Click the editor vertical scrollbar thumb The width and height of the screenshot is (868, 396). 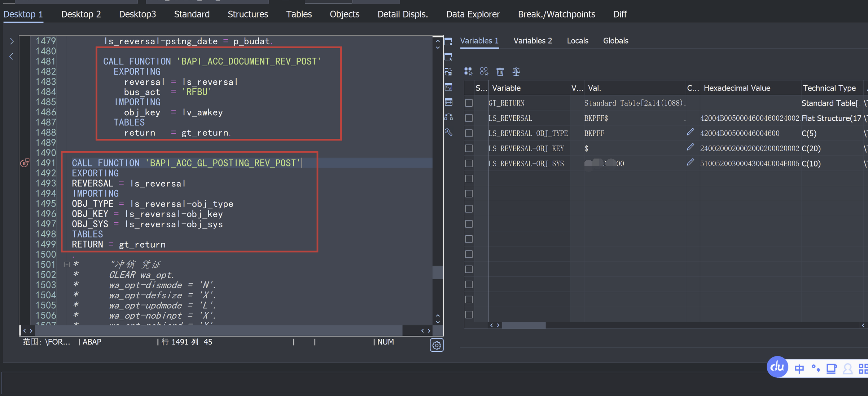click(438, 272)
